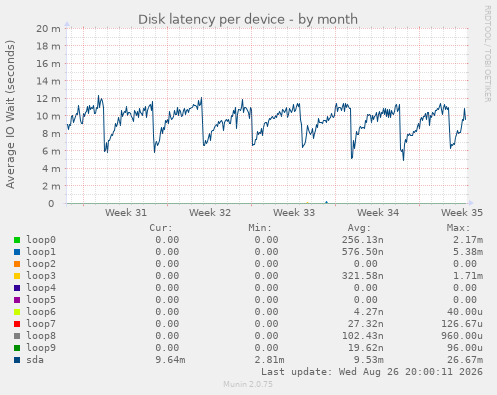Click the graph title 'Disk latency per device - by month'
The height and width of the screenshot is (395, 497).
click(x=248, y=19)
